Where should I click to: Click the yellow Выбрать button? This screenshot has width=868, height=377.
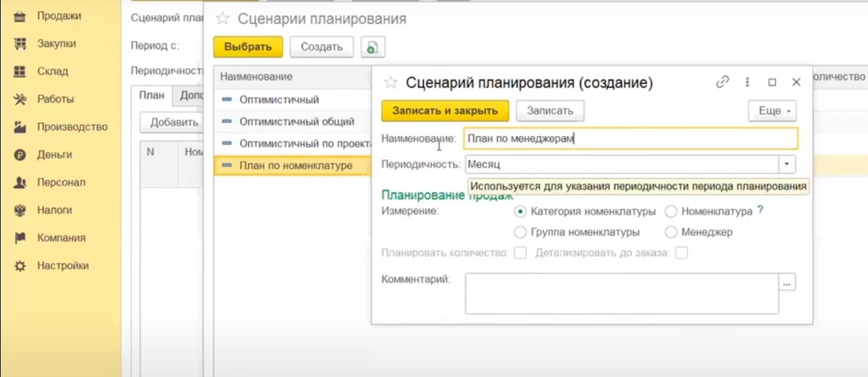click(x=248, y=47)
